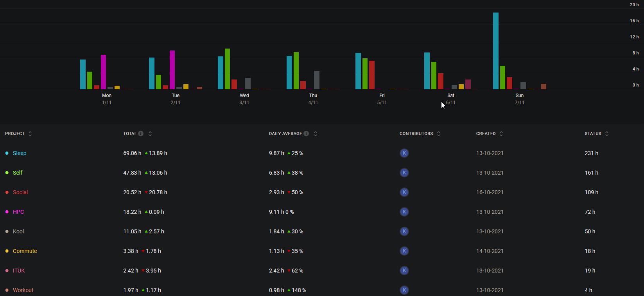Select Sunday's tall teal Sleep bar
Image resolution: width=644 pixels, height=296 pixels.
pyautogui.click(x=496, y=51)
